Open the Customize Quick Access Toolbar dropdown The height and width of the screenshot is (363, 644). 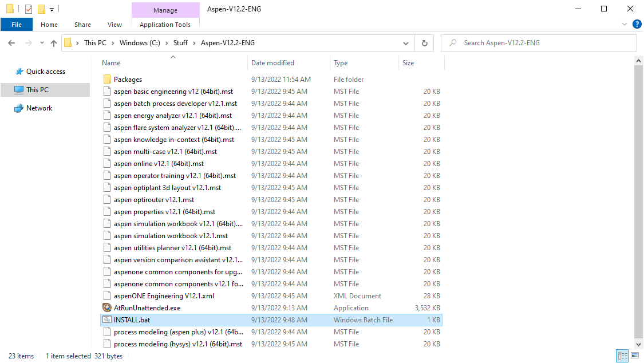coord(52,9)
